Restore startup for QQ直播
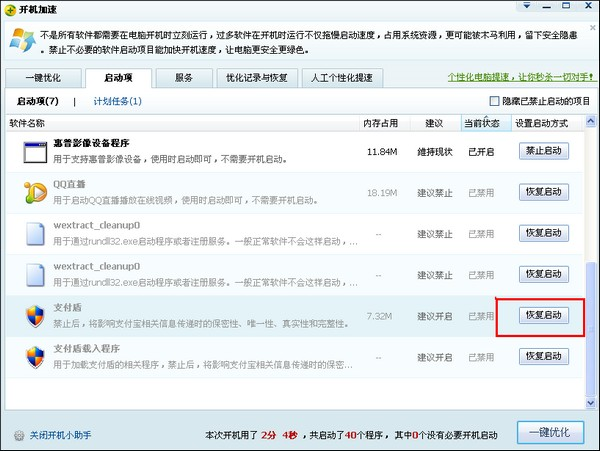600x451 pixels. click(x=544, y=192)
